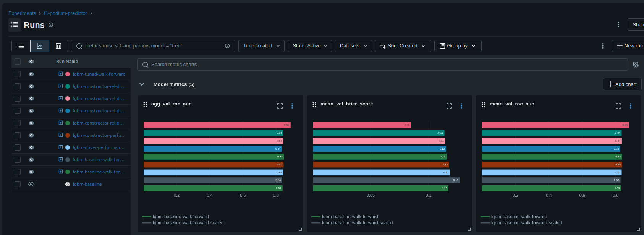
Task: Click the Add chart button
Action: [x=622, y=84]
